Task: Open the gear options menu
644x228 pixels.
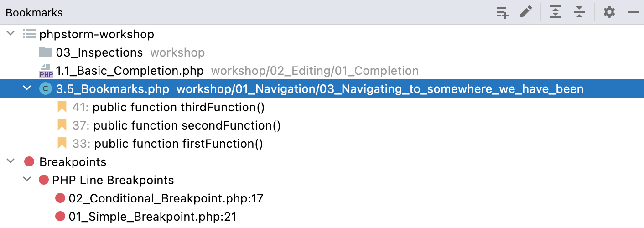Action: click(609, 12)
